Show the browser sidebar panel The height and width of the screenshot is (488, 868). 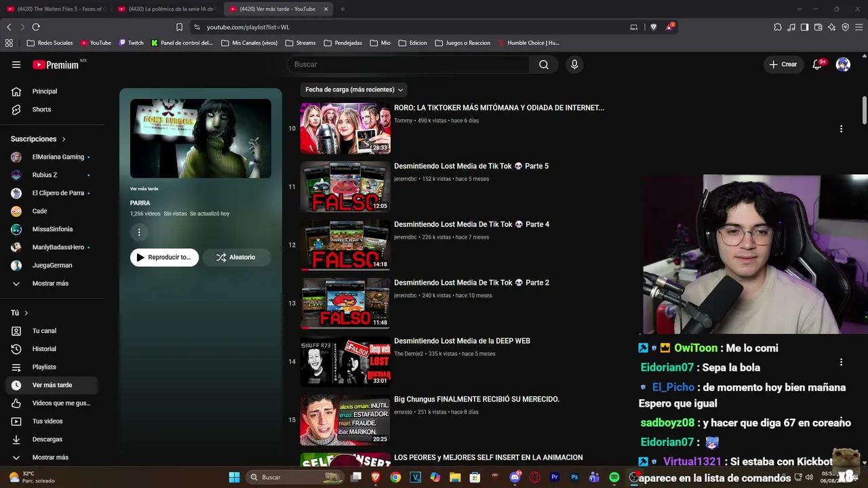[804, 27]
